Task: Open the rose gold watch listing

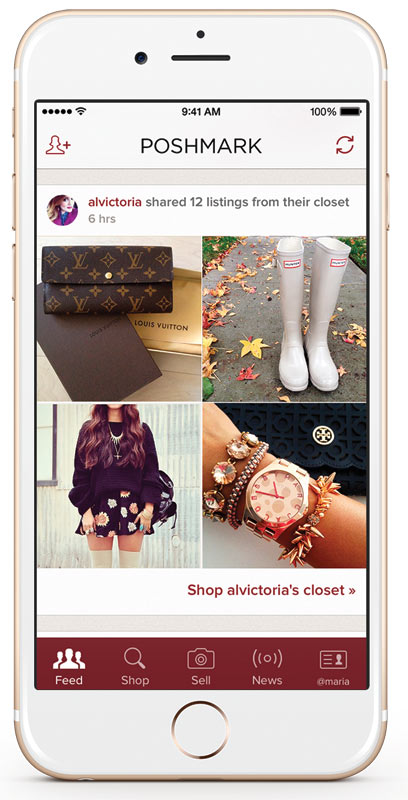Action: (x=285, y=485)
